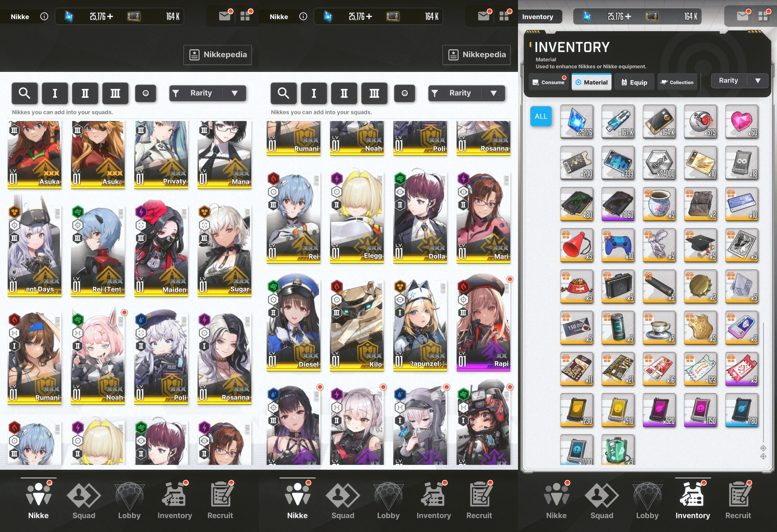Select energy drink can item x5
The image size is (777, 532).
coord(618,327)
